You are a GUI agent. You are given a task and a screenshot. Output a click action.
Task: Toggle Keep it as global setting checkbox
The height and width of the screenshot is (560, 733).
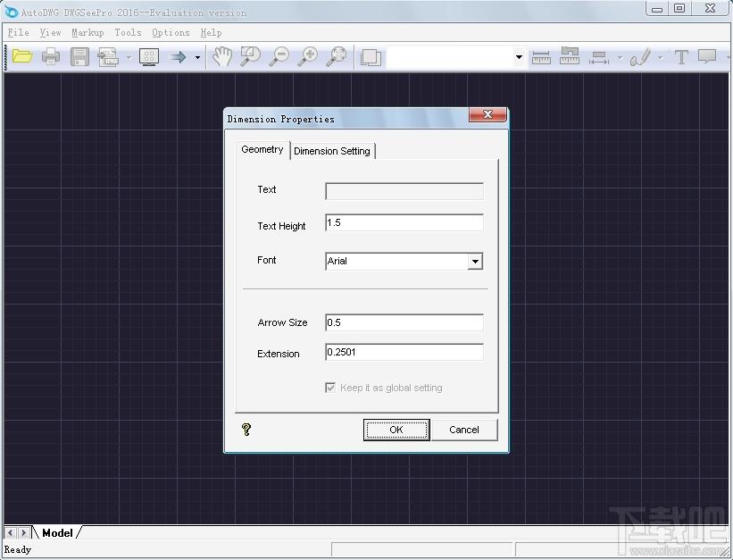(330, 388)
